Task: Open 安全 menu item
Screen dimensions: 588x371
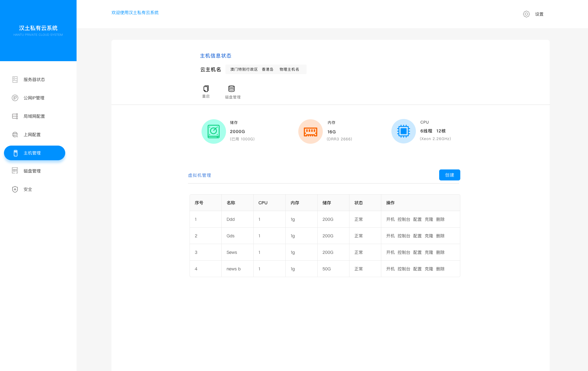Action: (x=28, y=189)
